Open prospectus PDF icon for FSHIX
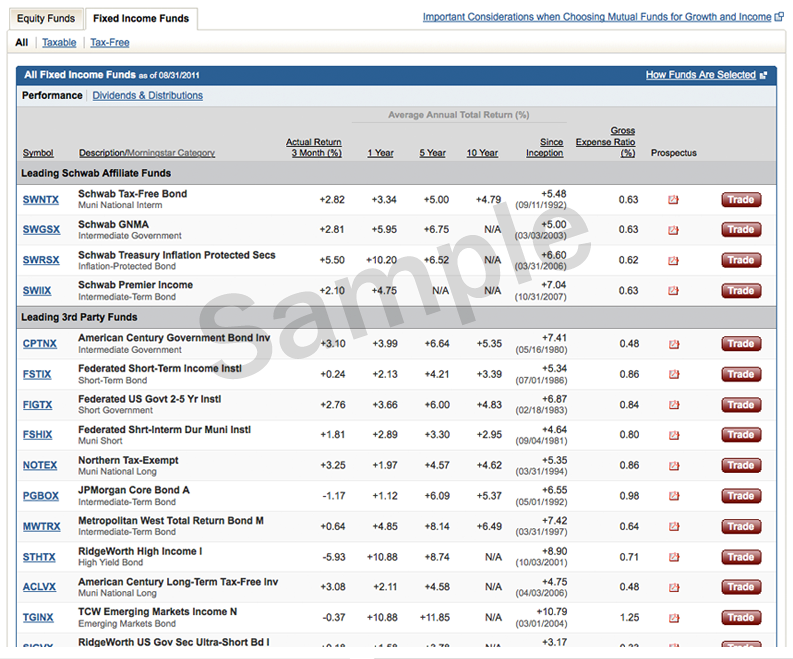This screenshot has width=793, height=659. pyautogui.click(x=674, y=435)
